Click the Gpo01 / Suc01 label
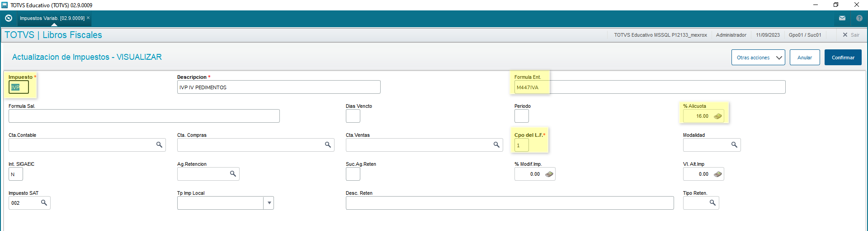The height and width of the screenshot is (231, 868). pyautogui.click(x=805, y=35)
